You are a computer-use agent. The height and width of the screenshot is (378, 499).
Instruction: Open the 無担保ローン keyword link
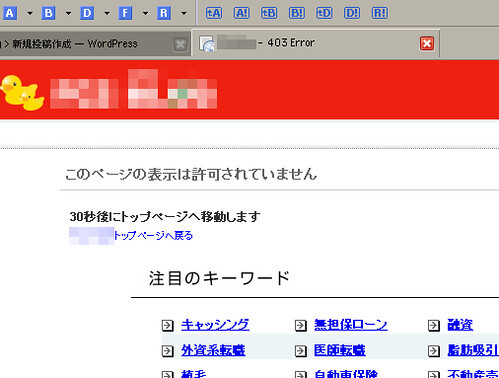point(351,325)
